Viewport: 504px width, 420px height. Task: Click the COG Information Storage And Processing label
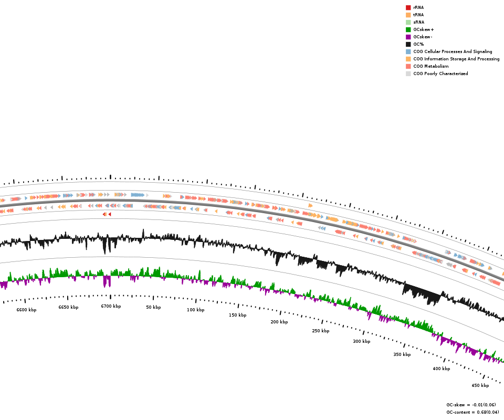(x=456, y=59)
